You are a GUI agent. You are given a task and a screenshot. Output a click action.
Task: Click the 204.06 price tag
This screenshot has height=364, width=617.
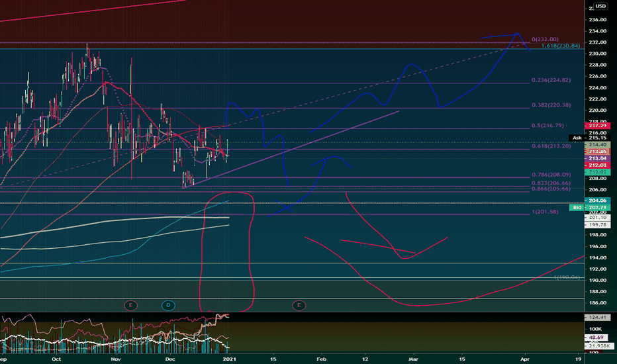(x=598, y=201)
